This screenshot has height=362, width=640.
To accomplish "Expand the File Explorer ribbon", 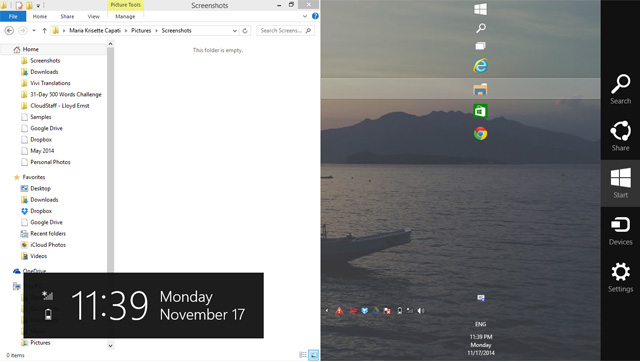I will 304,16.
